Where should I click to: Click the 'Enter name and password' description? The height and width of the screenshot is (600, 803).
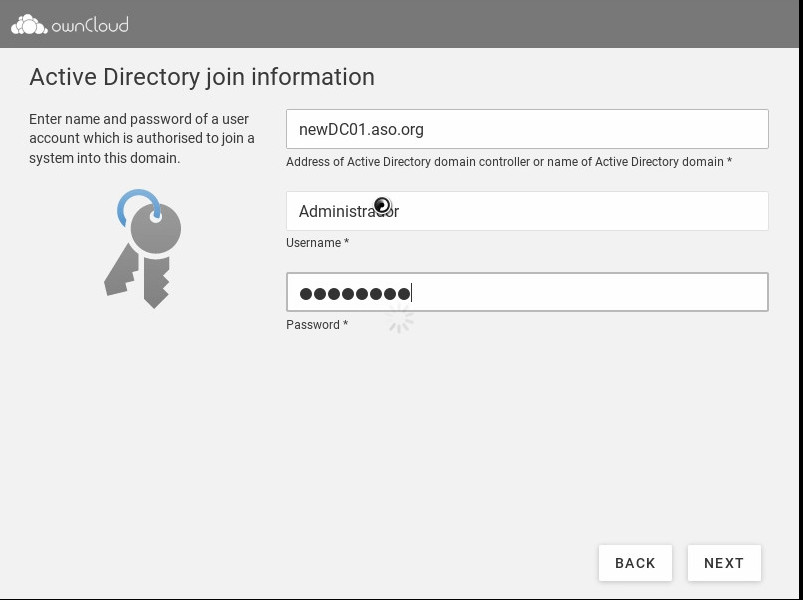[141, 138]
